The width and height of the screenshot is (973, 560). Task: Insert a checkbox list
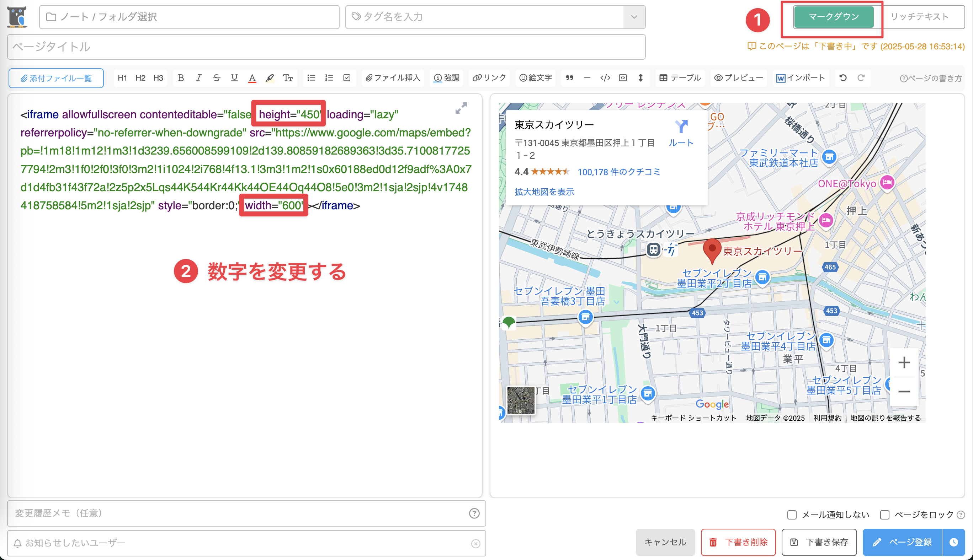click(347, 78)
